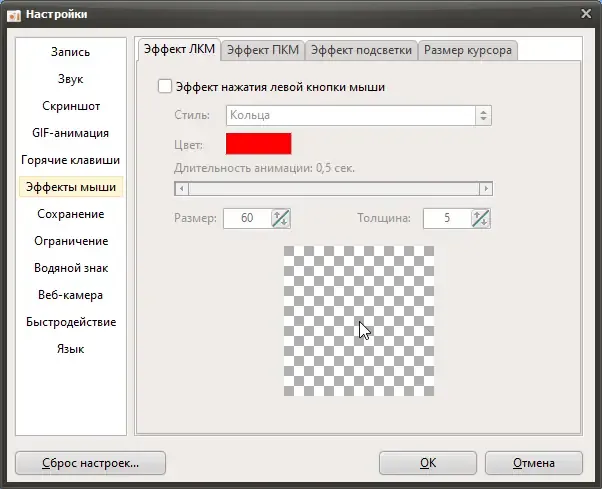
Task: Open Быстродействие settings
Action: 71,322
